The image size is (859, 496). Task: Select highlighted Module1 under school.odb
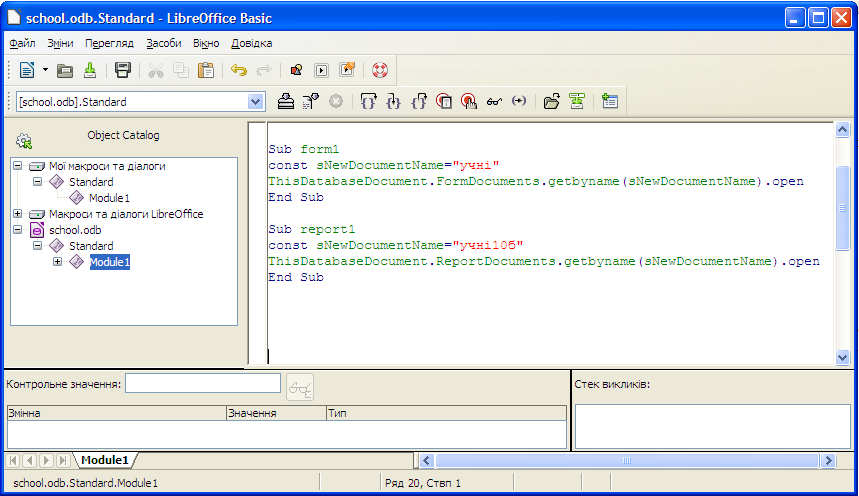coord(110,262)
